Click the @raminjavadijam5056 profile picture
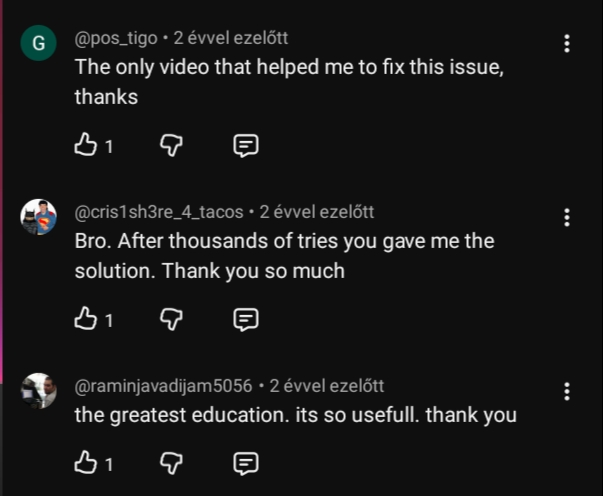 pyautogui.click(x=39, y=391)
